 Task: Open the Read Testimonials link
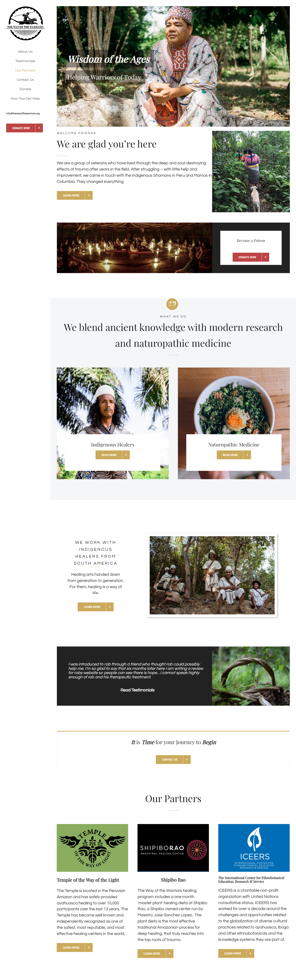(x=138, y=690)
